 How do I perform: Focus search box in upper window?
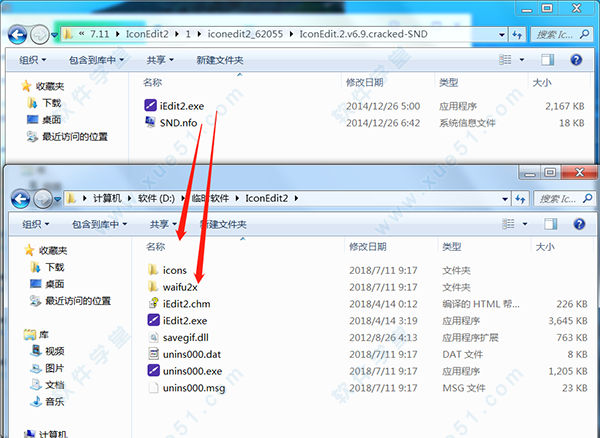[x=561, y=35]
